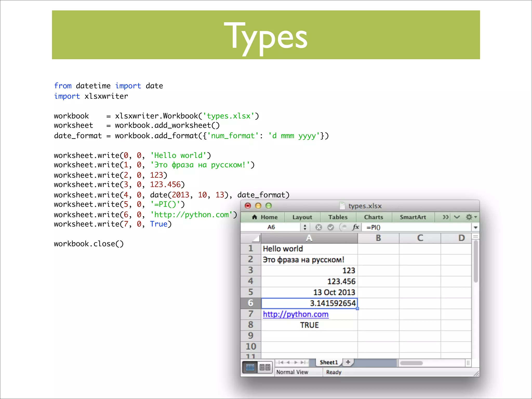Image resolution: width=532 pixels, height=399 pixels.
Task: Go to next sheet navigation arrow
Action: [296, 362]
